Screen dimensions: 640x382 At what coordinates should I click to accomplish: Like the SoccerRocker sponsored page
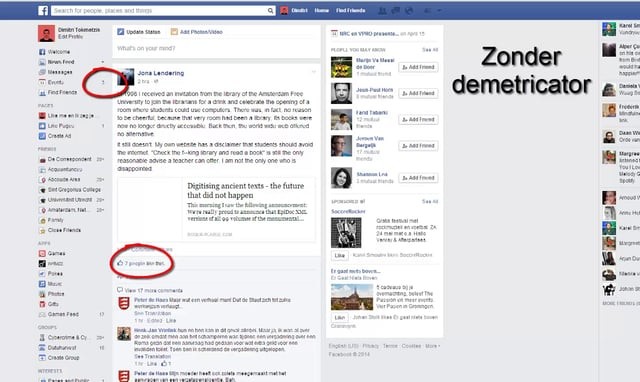340,255
